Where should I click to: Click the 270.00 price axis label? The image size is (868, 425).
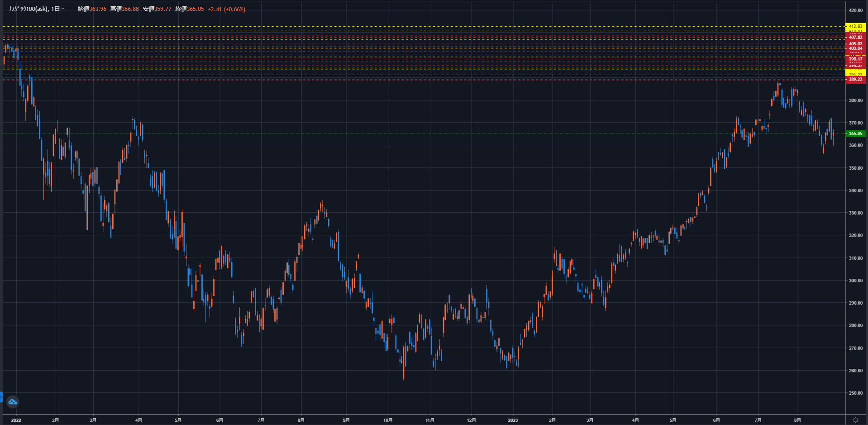click(x=856, y=348)
